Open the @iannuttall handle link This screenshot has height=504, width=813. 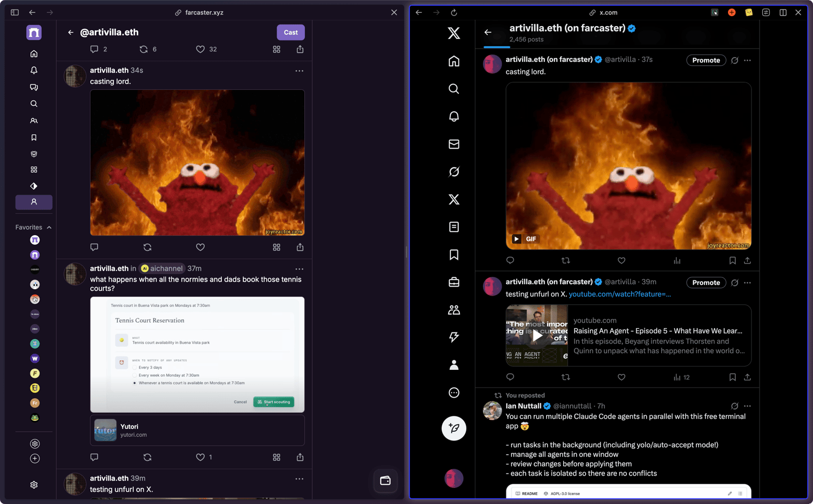coord(572,406)
